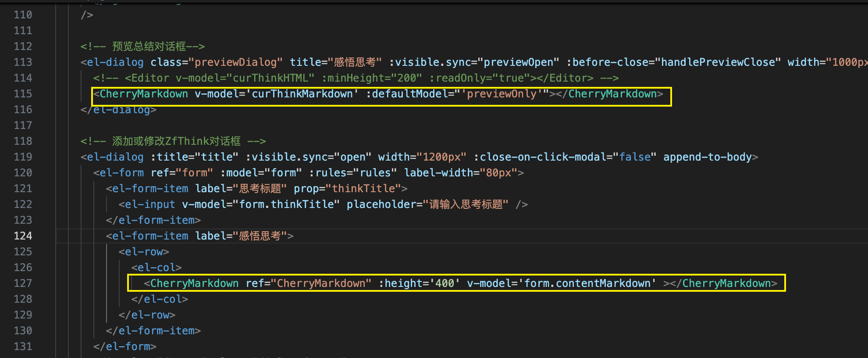Click line number 113 in the gutter
This screenshot has width=868, height=358.
pos(23,62)
